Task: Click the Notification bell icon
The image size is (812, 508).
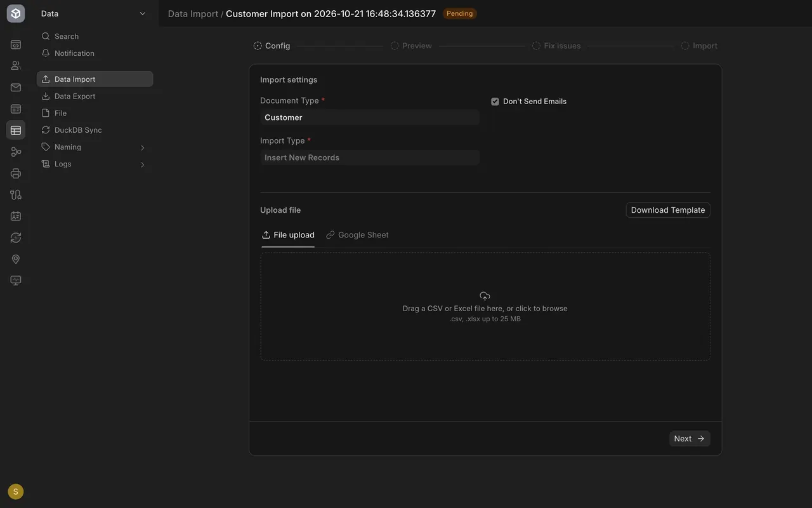Action: pos(46,53)
